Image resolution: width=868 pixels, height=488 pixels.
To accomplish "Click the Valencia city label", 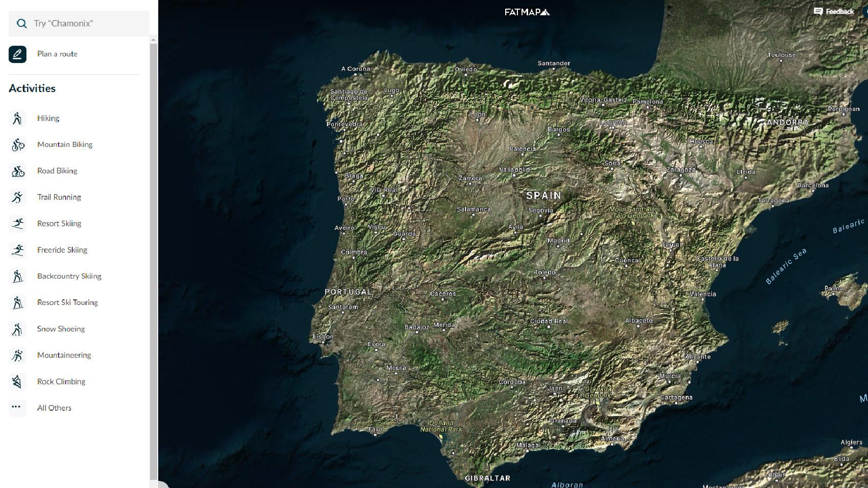I will point(703,294).
